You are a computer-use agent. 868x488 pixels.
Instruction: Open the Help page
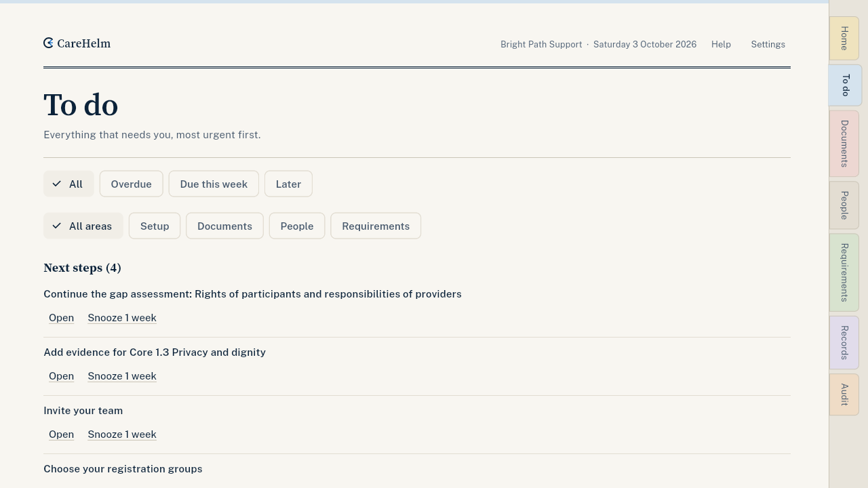click(x=721, y=44)
